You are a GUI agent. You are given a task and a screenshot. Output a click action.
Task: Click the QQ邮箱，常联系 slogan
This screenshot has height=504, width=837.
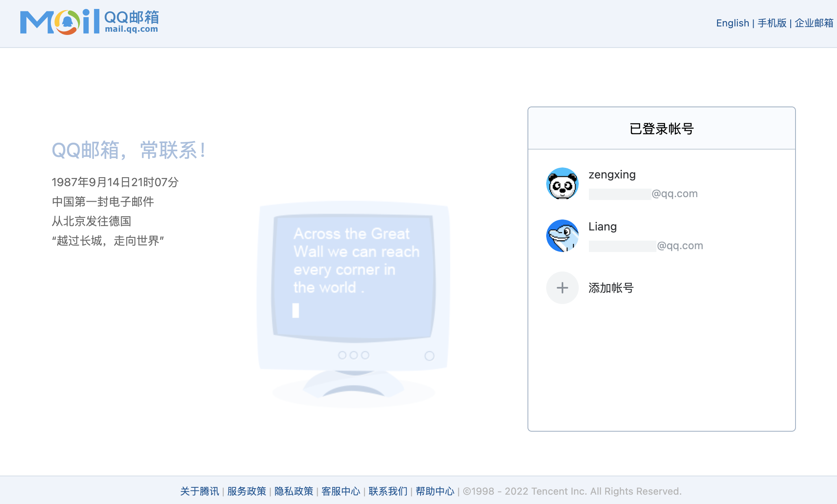129,150
